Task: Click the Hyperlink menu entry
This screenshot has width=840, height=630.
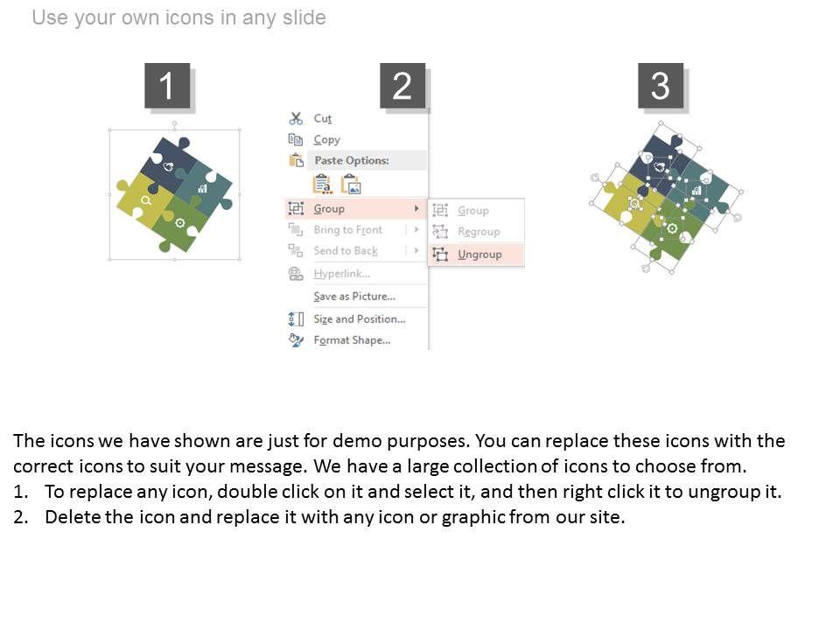Action: click(342, 274)
